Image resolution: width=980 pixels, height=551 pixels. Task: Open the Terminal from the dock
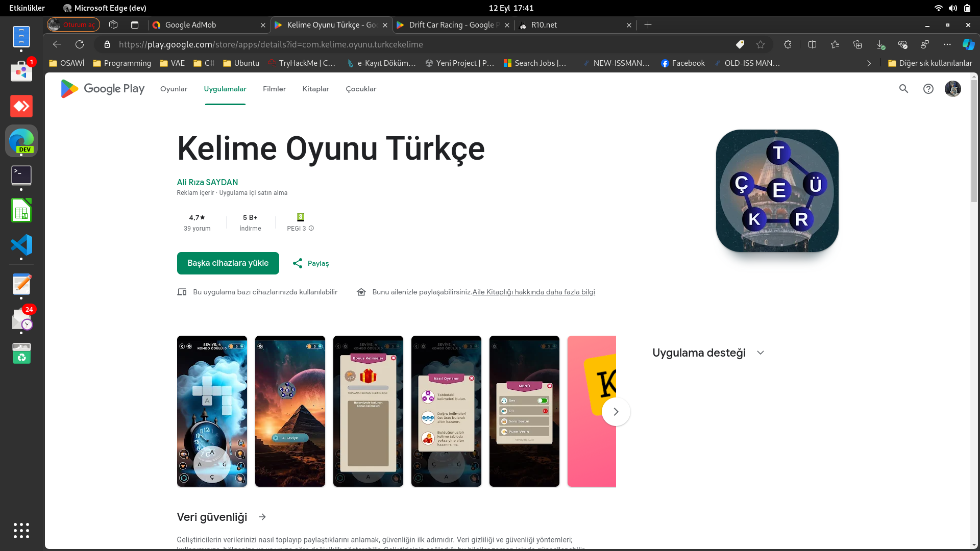coord(21,176)
